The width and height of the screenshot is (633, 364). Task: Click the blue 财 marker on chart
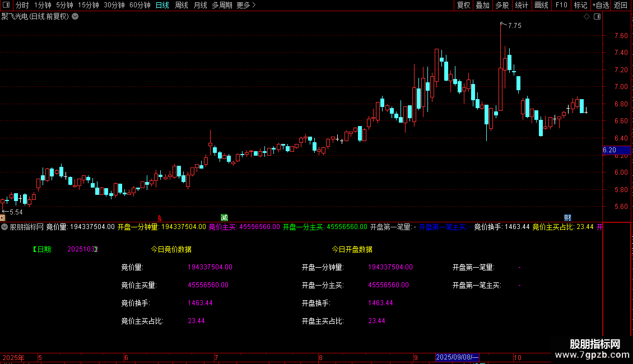click(567, 218)
